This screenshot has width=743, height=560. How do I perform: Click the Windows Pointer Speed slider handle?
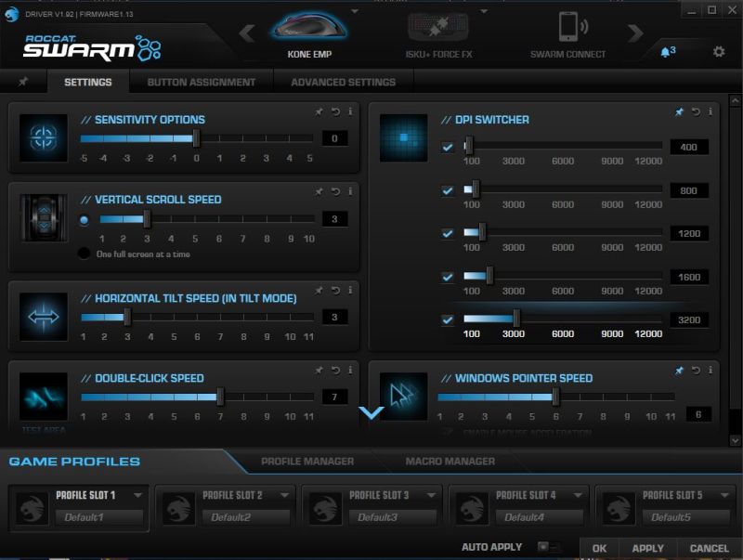point(555,397)
